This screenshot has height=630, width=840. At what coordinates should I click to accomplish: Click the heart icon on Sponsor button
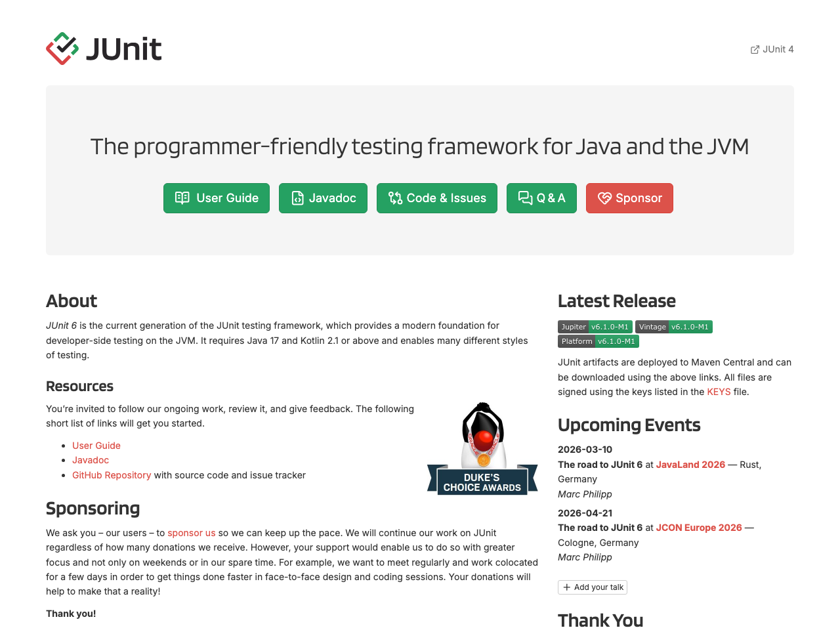tap(606, 198)
